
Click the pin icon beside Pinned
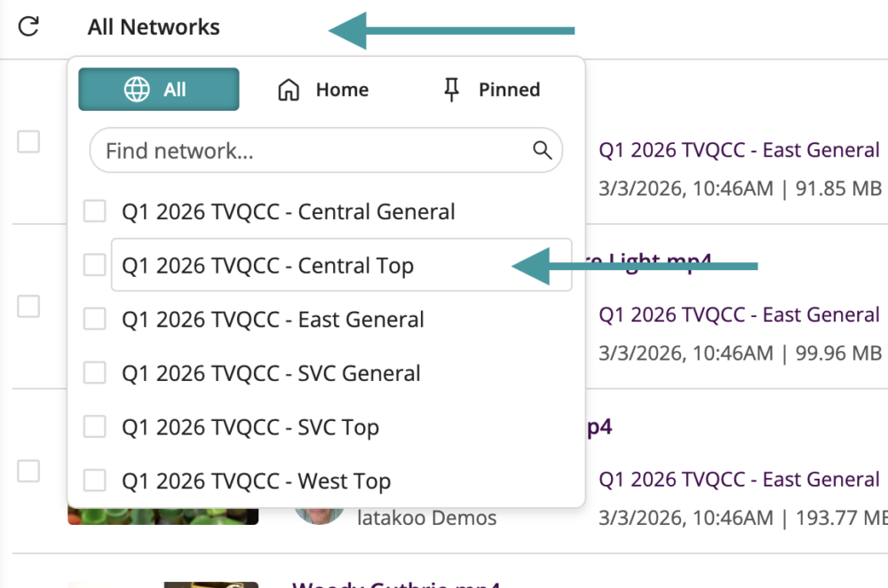click(452, 90)
